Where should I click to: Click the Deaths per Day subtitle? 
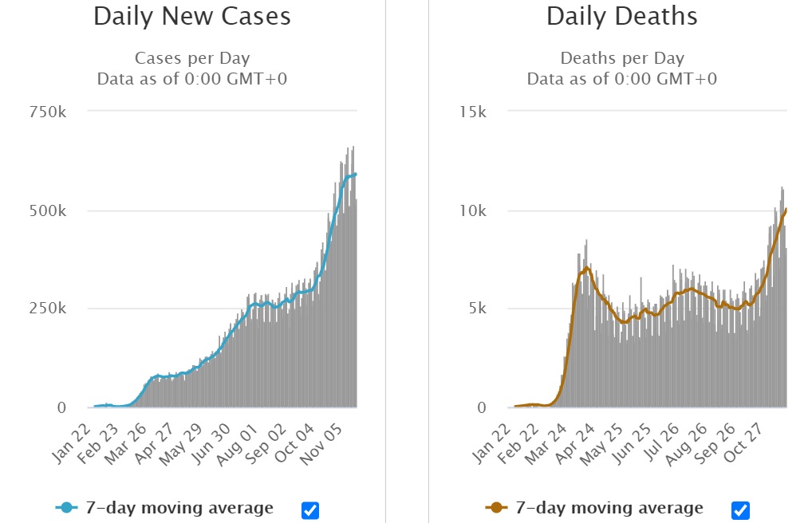tap(622, 59)
